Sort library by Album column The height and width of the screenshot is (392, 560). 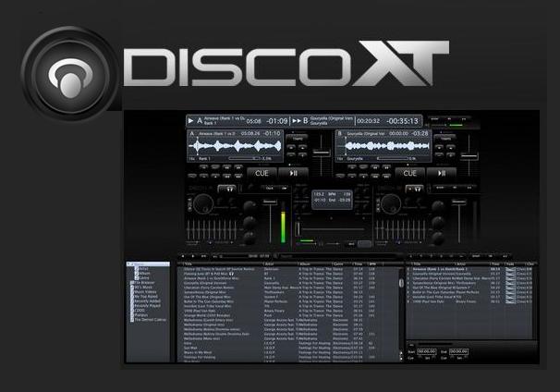(316, 264)
